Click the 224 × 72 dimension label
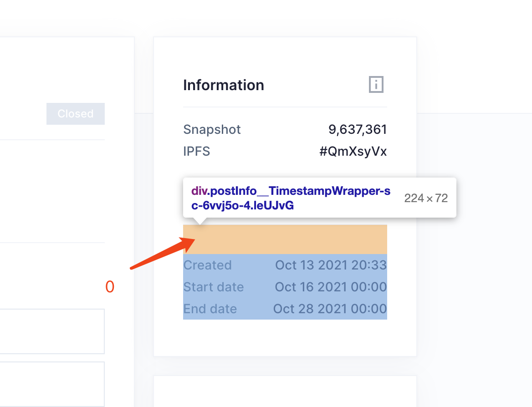Image resolution: width=532 pixels, height=407 pixels. click(x=426, y=197)
